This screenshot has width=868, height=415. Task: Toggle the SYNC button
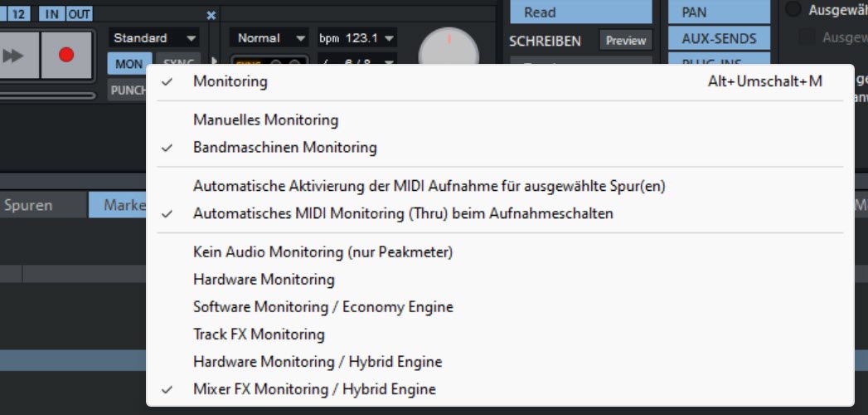[x=178, y=61]
